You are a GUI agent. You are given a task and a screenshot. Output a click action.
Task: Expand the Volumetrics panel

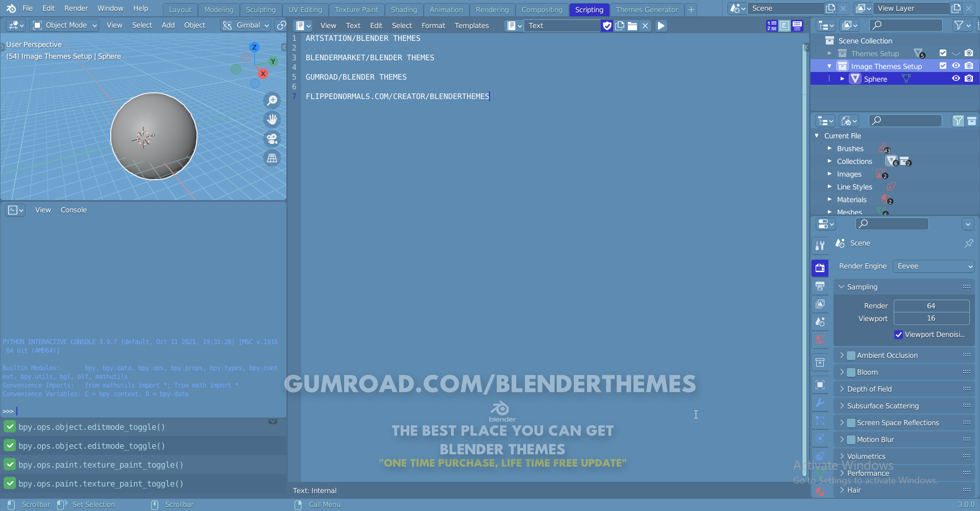[x=904, y=457]
